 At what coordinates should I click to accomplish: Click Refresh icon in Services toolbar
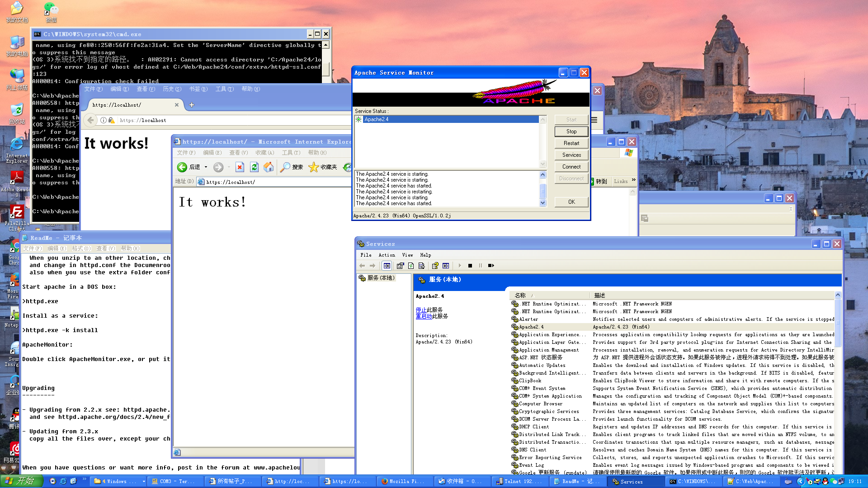411,266
